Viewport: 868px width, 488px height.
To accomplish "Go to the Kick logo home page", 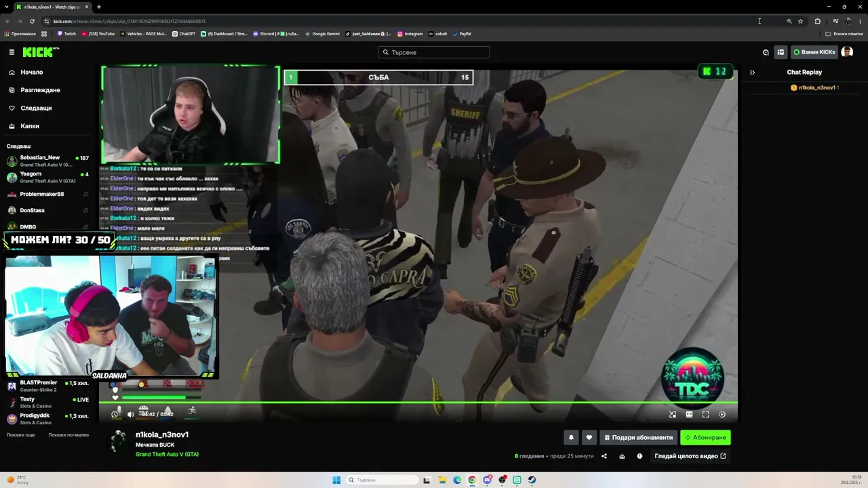I will [x=41, y=52].
